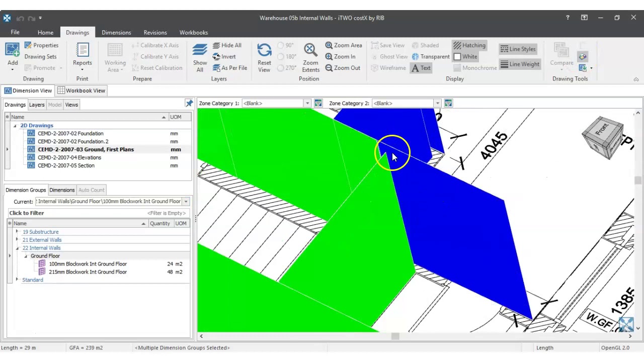Open the Zone Category 1 dropdown
644x362 pixels.
point(307,103)
